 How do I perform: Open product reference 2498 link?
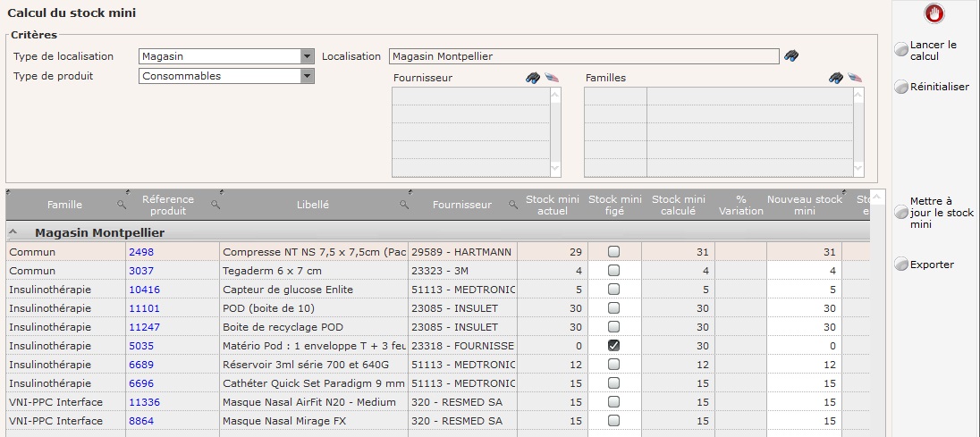pos(141,252)
